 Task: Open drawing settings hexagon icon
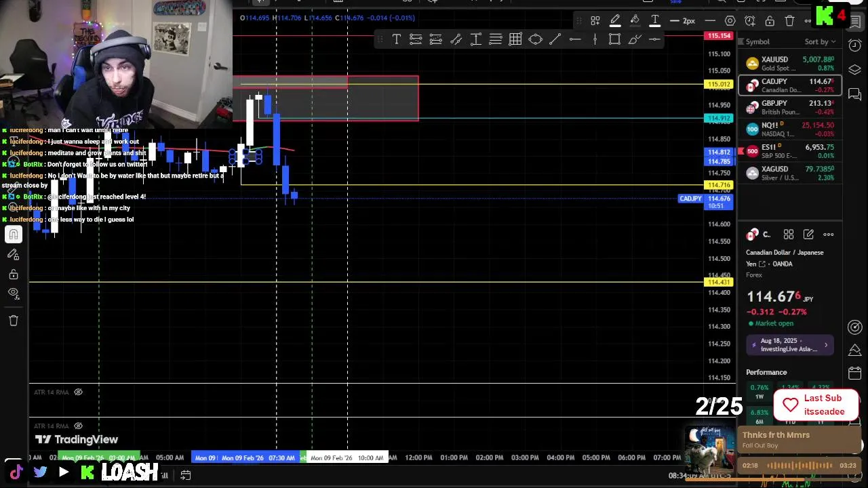pos(730,21)
